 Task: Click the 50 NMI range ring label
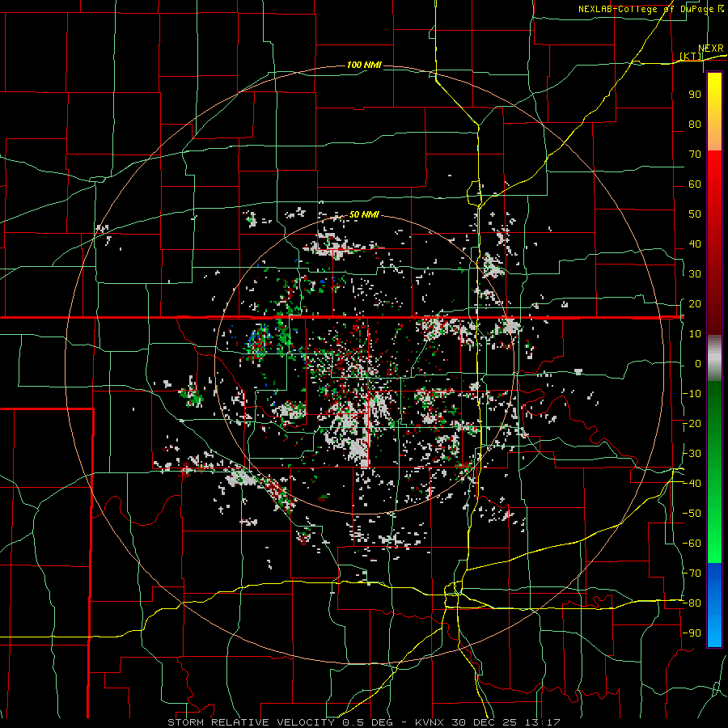tap(364, 214)
